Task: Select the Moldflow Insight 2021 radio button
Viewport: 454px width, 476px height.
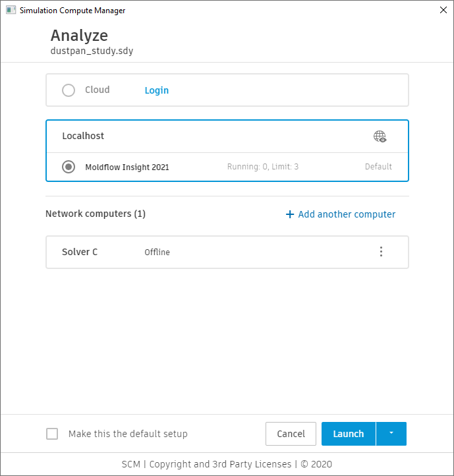Action: point(69,167)
